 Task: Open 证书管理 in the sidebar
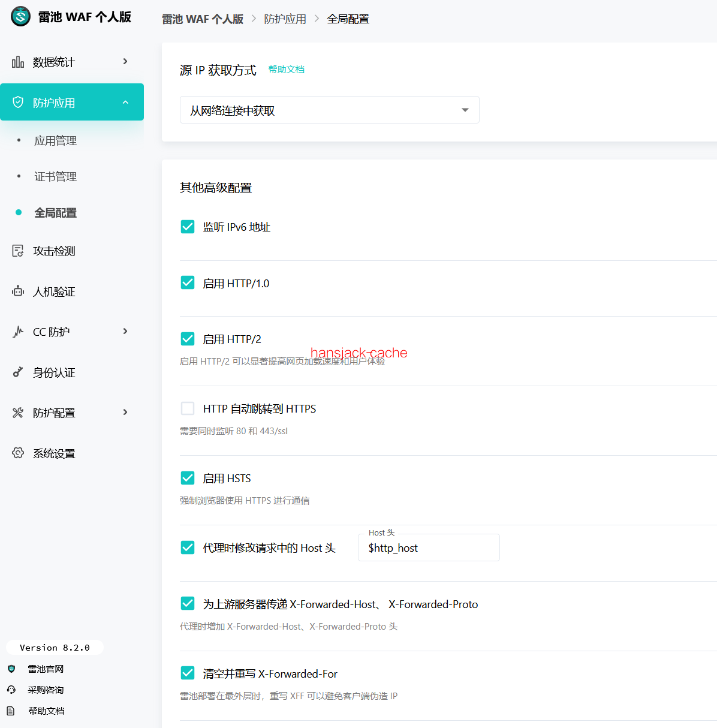(56, 176)
